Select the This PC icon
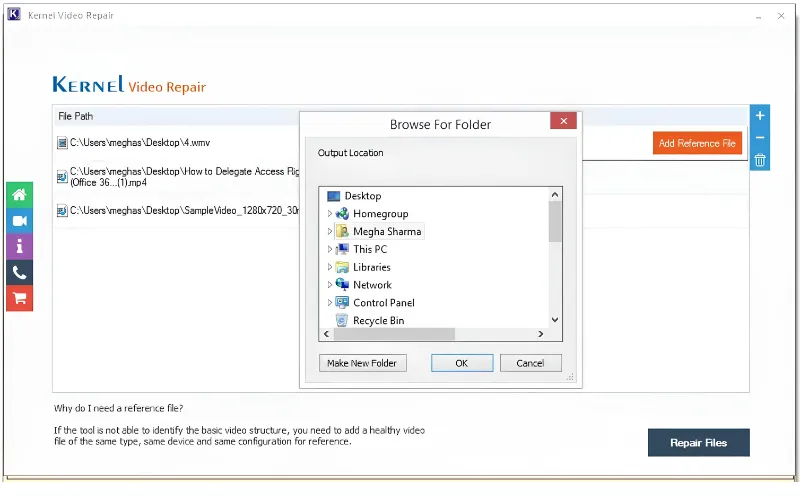Image resolution: width=800 pixels, height=500 pixels. click(x=342, y=249)
